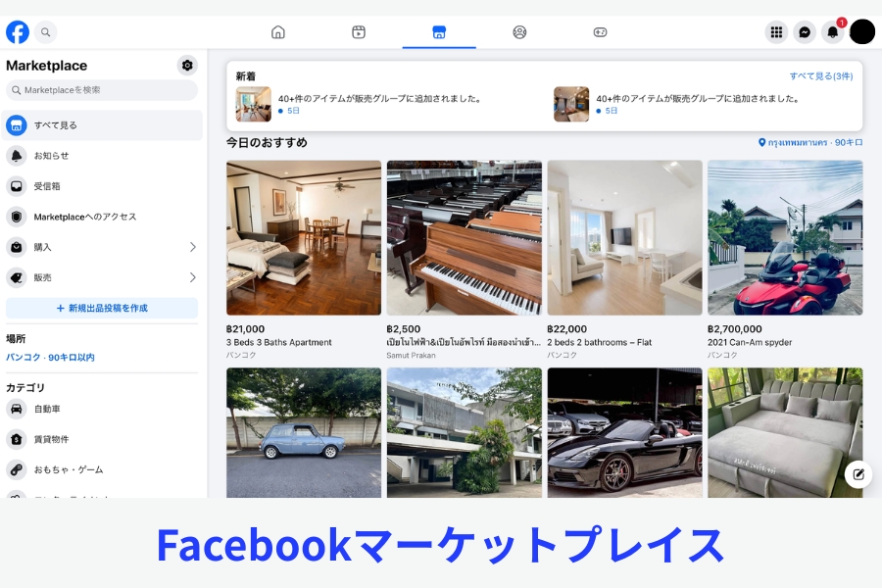This screenshot has width=882, height=588.
Task: Select 賃貸物件 category
Action: (102, 439)
